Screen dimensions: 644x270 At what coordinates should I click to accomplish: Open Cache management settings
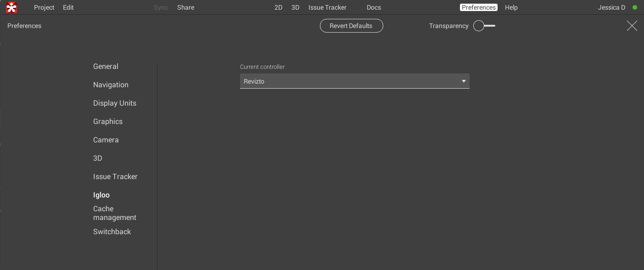click(114, 213)
